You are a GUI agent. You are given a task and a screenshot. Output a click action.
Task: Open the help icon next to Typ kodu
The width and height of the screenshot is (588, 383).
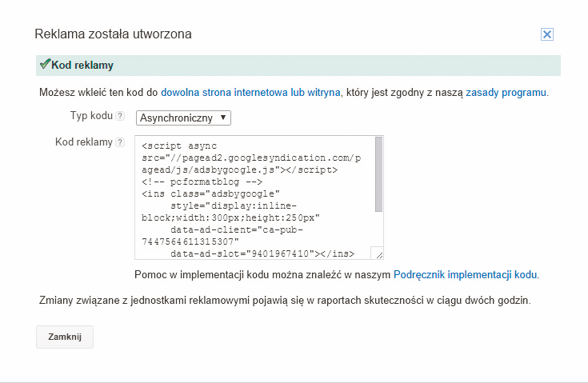pos(120,116)
